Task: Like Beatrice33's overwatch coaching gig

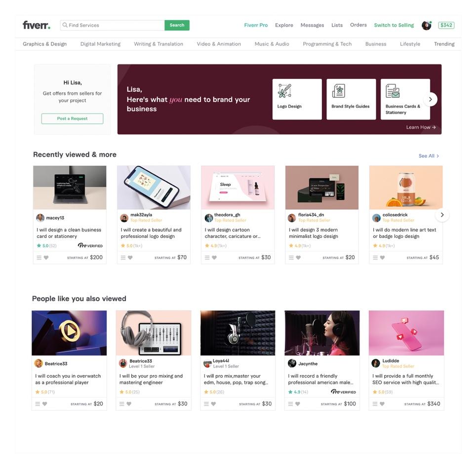Action: 44,404
